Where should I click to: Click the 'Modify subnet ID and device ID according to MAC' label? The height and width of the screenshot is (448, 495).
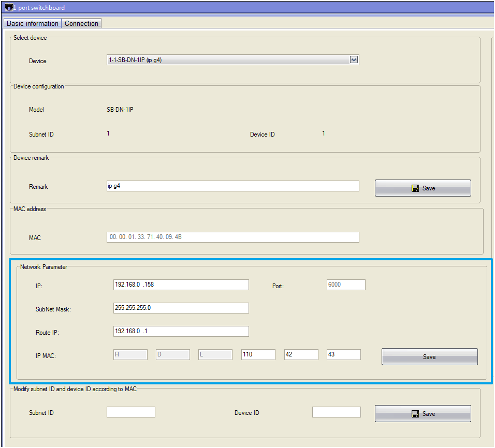pos(75,389)
